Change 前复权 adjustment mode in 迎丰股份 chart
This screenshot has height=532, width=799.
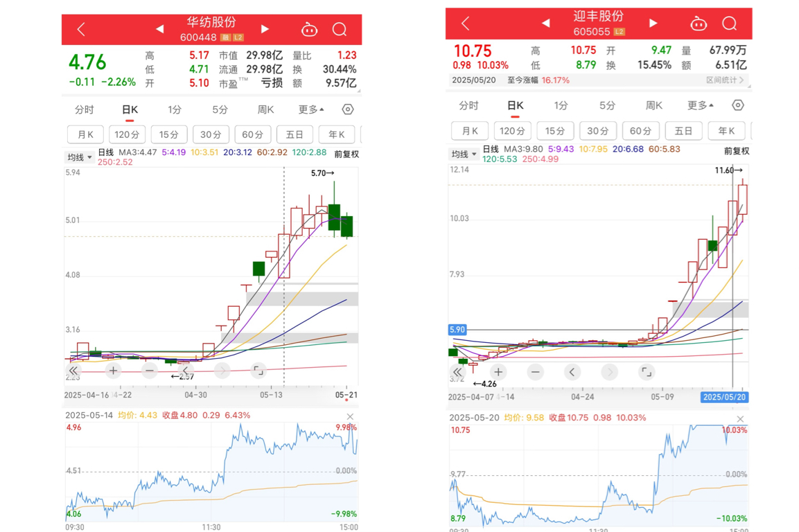pos(737,151)
